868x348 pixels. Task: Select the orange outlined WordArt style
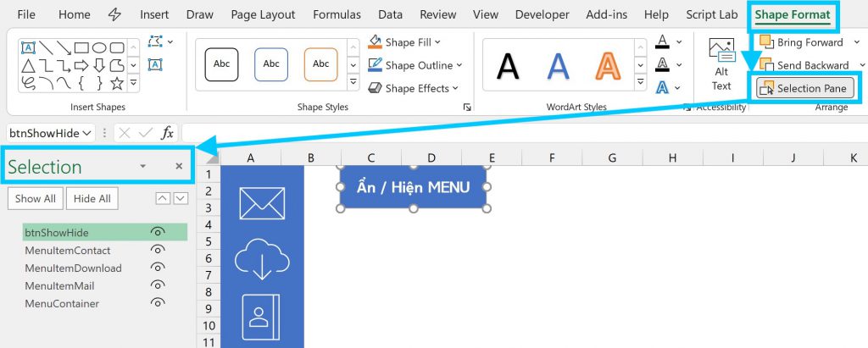pyautogui.click(x=607, y=64)
